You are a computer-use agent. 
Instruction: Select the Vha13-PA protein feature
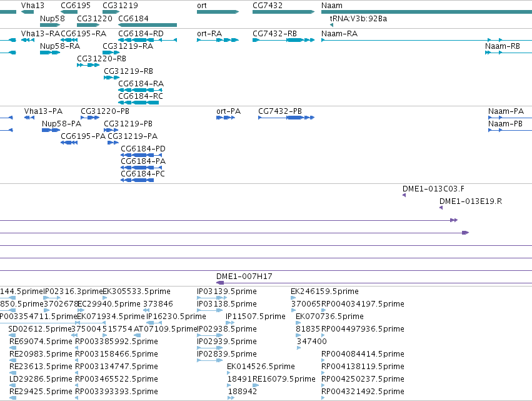pos(29,118)
